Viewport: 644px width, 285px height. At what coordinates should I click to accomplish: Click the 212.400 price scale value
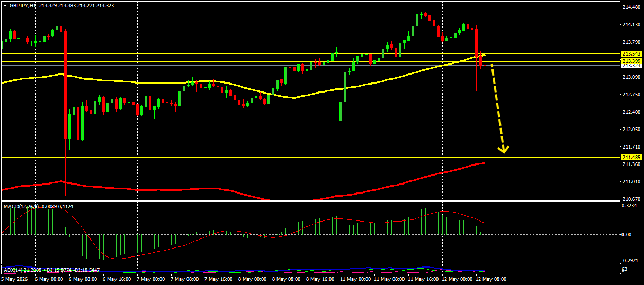click(x=632, y=112)
